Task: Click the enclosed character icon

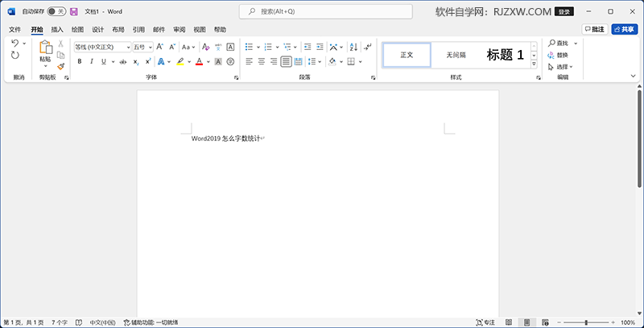Action: click(230, 62)
